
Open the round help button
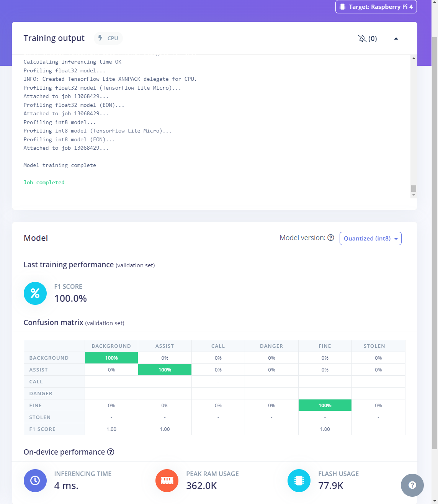pos(412,485)
